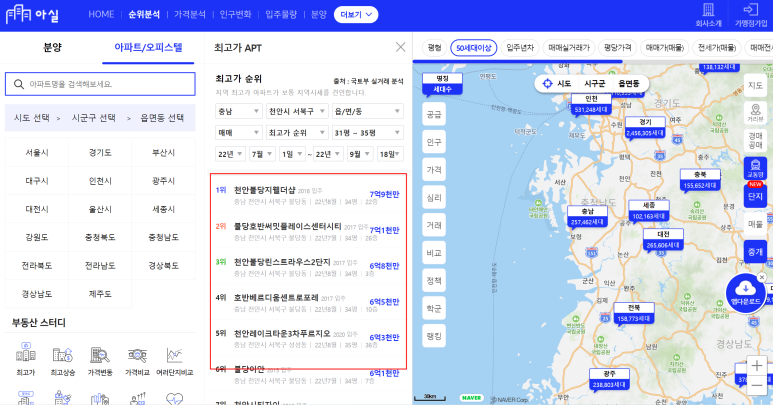
Task: Focus the 아파트명 search field
Action: [x=100, y=84]
